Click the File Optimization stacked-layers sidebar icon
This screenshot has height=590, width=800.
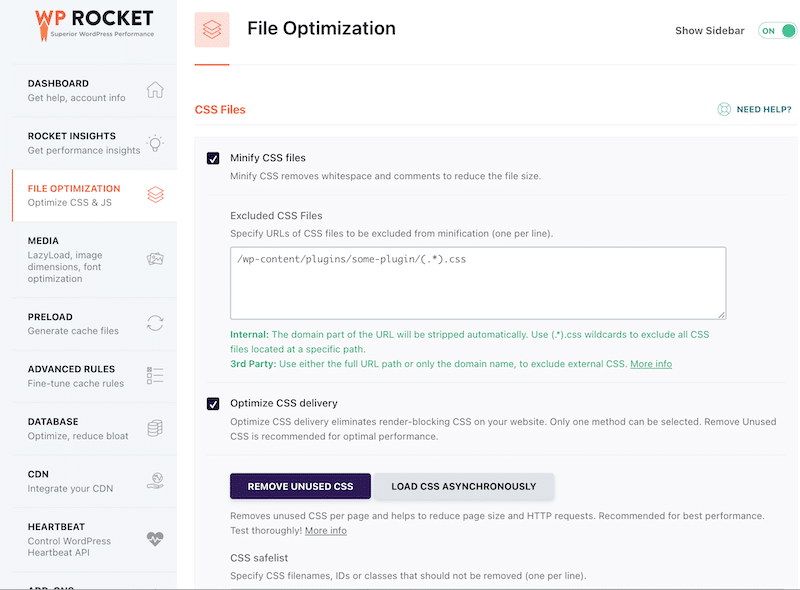155,195
